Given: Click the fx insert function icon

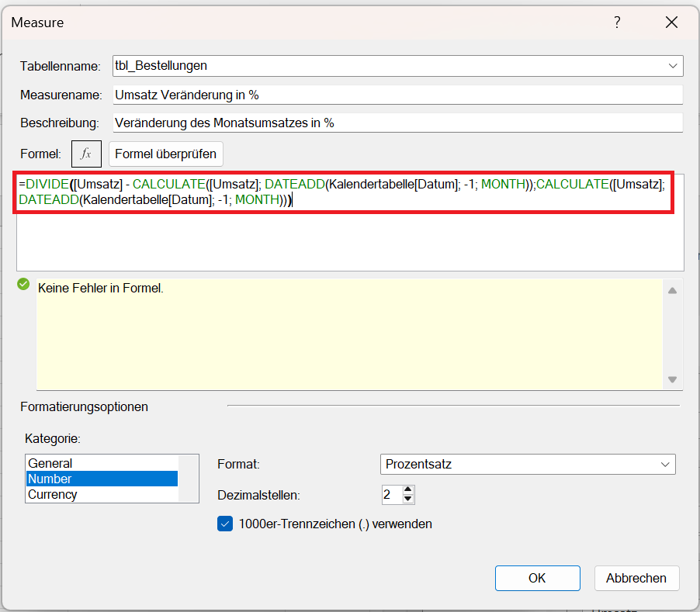Looking at the screenshot, I should [x=86, y=154].
